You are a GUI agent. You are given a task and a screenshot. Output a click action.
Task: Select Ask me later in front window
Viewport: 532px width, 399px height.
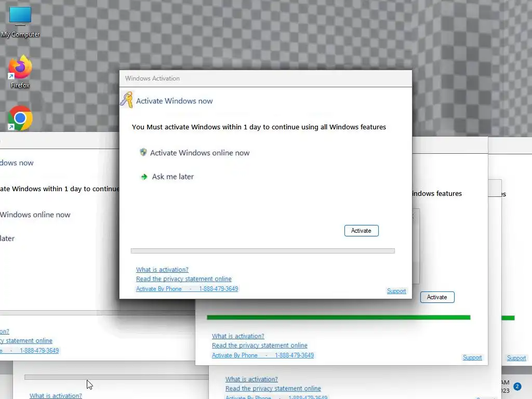coord(172,177)
